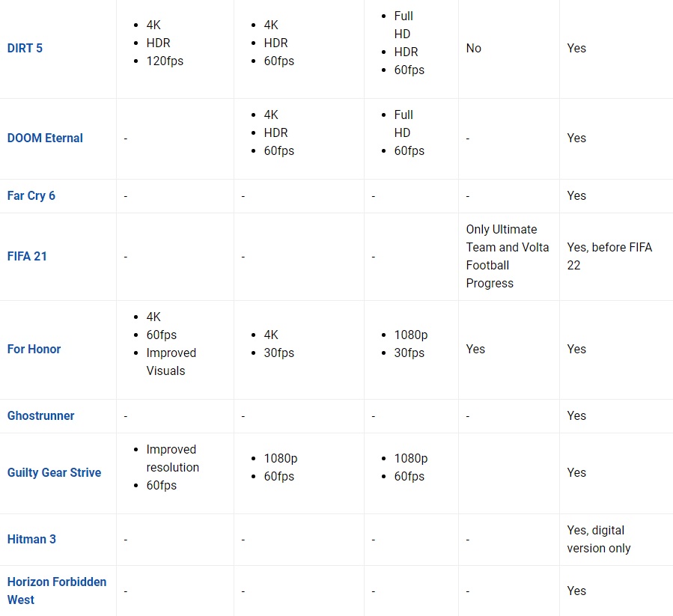This screenshot has width=673, height=616.
Task: Select the 30fps text under 1080p for For Honor
Action: point(409,353)
